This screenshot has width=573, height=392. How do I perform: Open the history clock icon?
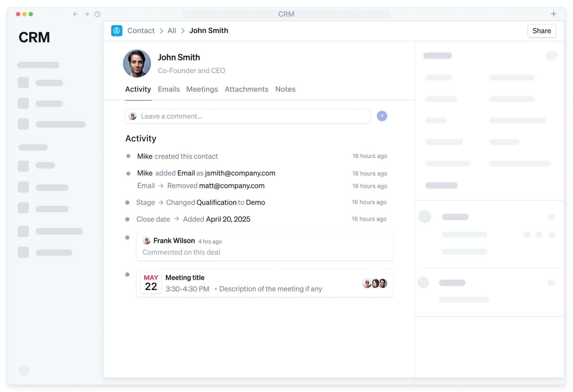(x=97, y=14)
